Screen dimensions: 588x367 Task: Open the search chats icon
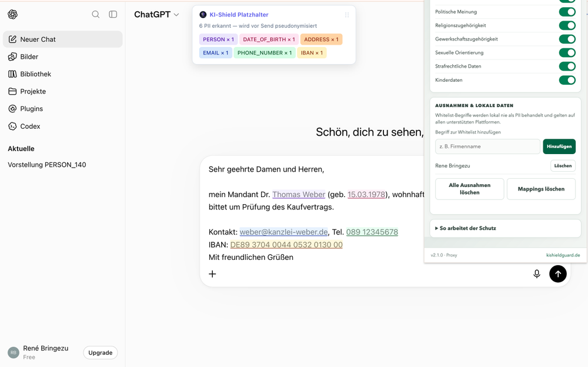[x=96, y=14]
